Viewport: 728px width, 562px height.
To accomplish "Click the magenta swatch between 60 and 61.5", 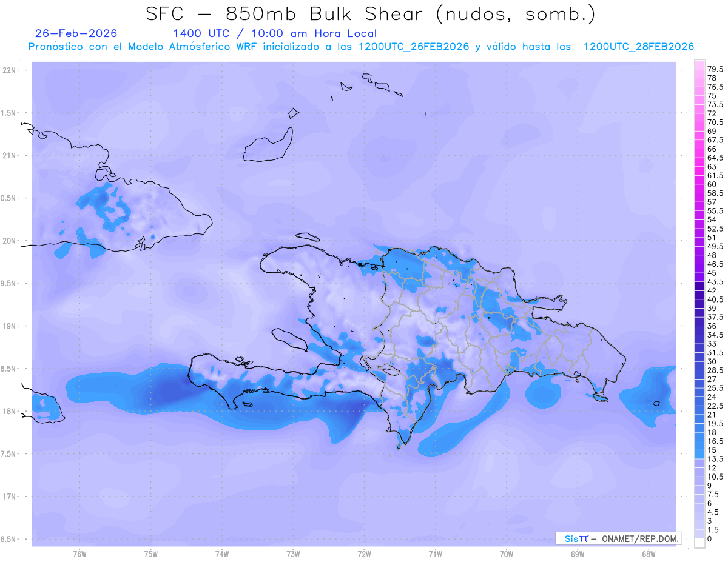I will pos(699,179).
